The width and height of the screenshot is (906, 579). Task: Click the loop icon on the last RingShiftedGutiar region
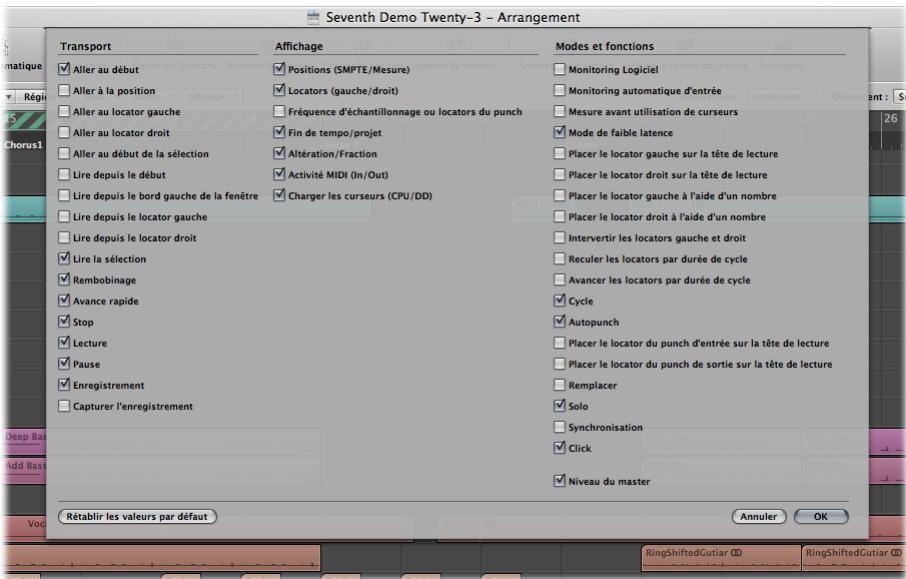tap(896, 553)
